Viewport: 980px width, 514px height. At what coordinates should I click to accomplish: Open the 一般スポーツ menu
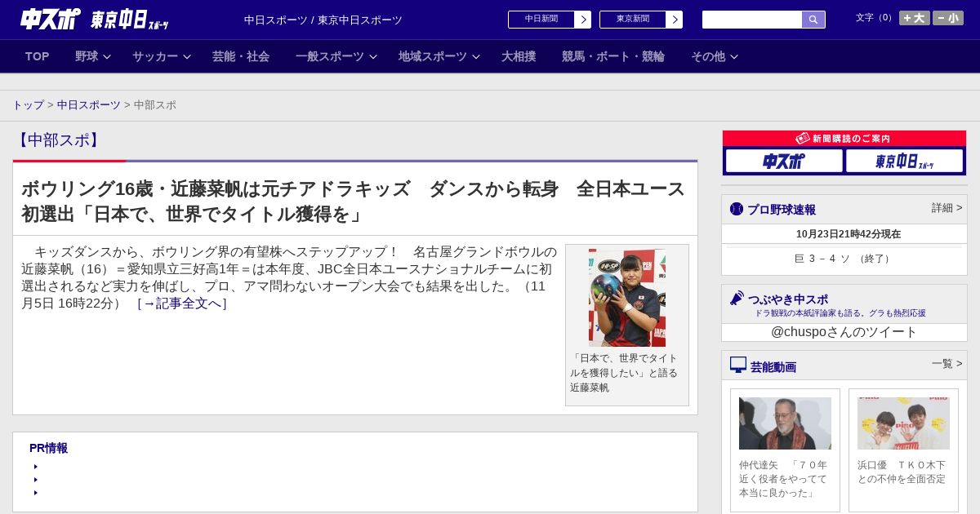pyautogui.click(x=330, y=56)
